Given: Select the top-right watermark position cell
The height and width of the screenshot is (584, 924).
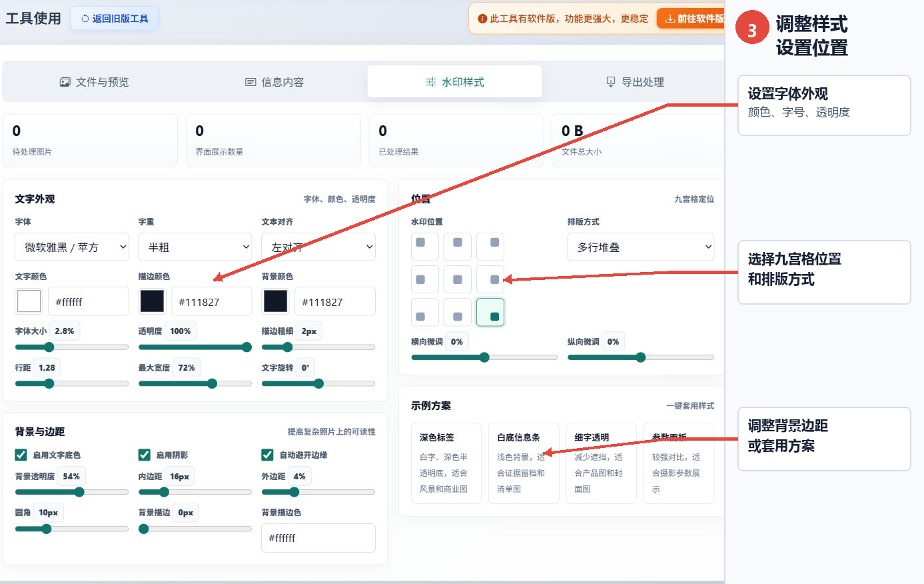Looking at the screenshot, I should pyautogui.click(x=490, y=247).
